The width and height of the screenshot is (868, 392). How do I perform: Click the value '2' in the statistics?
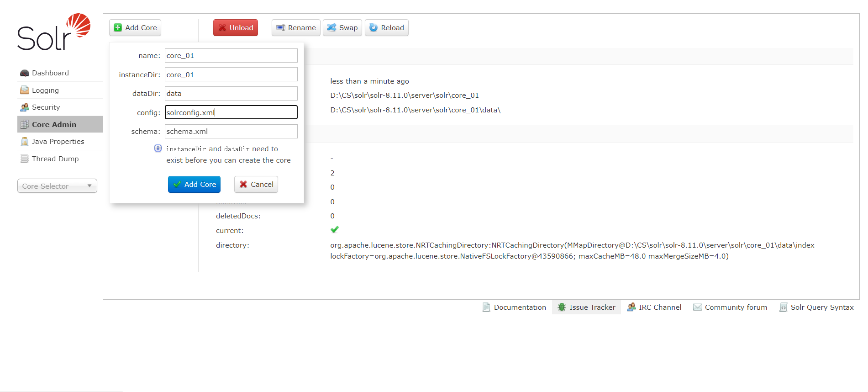pyautogui.click(x=332, y=173)
